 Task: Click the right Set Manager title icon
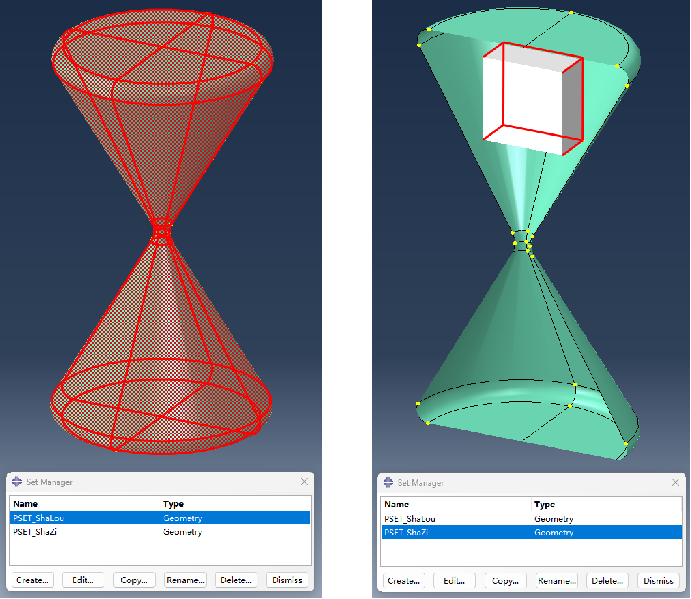[x=388, y=482]
